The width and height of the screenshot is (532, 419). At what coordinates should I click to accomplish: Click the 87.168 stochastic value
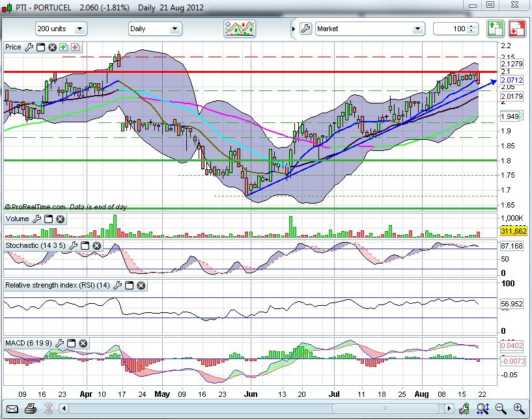512,246
